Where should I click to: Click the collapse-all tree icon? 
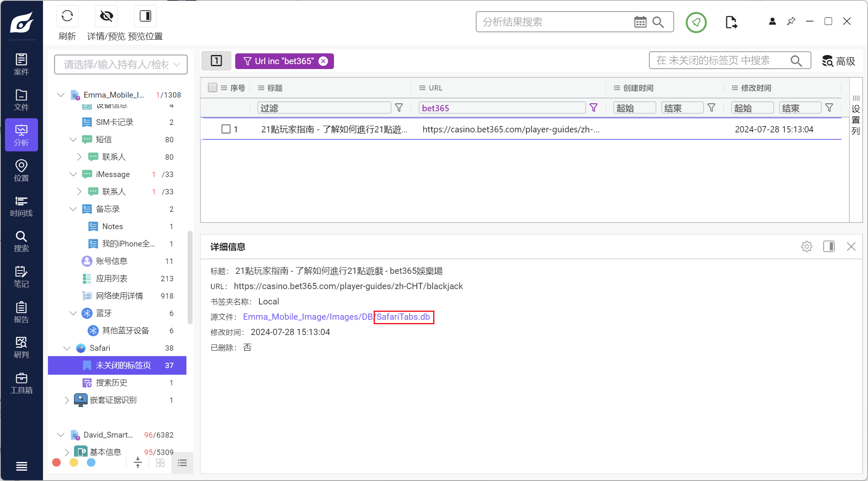[x=138, y=462]
